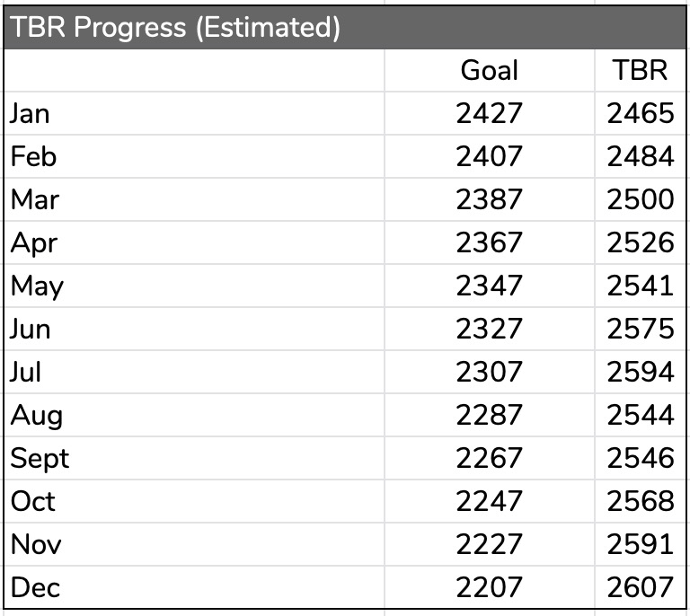Select the Feb row label cell
690x616 pixels.
(33, 156)
